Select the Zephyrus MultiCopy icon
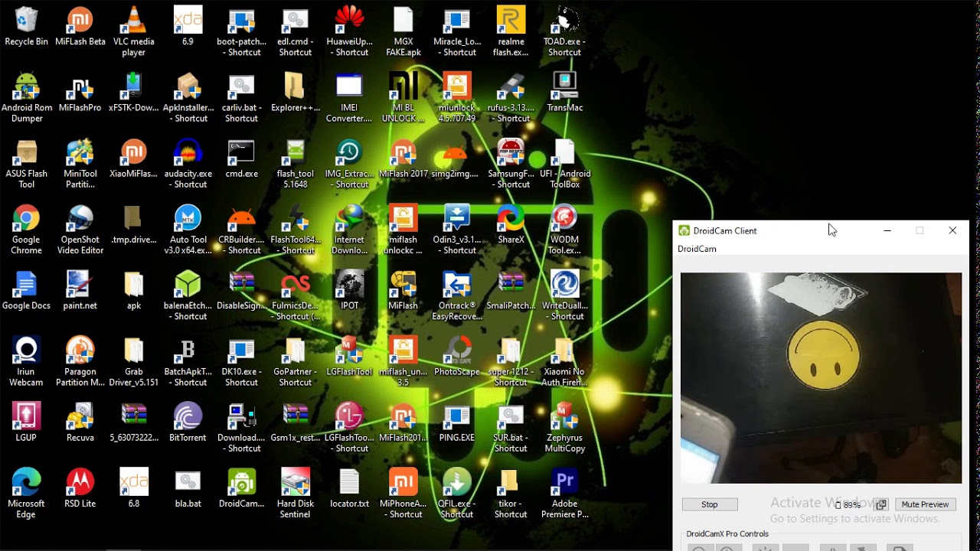 point(564,428)
